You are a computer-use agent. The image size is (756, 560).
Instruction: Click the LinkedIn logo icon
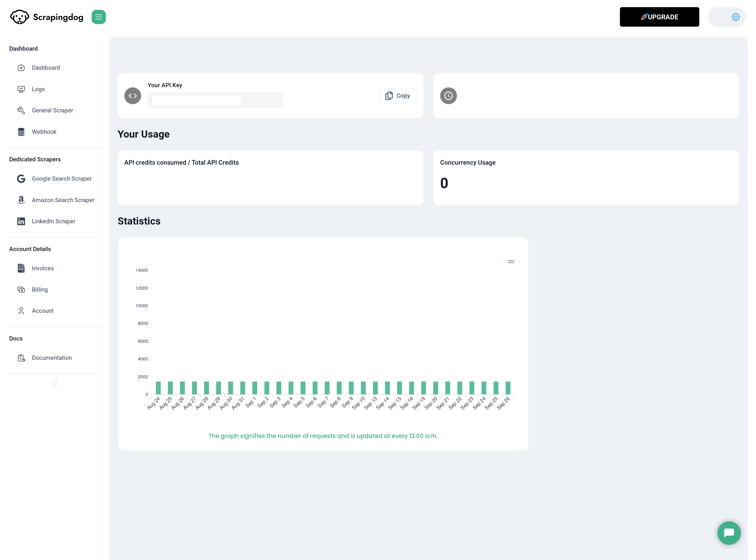point(21,221)
